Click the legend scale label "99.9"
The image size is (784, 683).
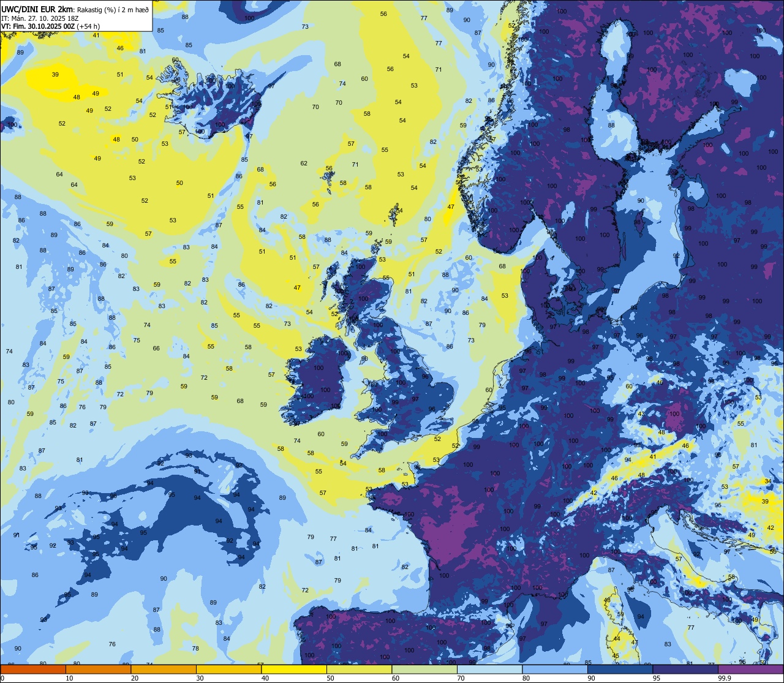725,678
